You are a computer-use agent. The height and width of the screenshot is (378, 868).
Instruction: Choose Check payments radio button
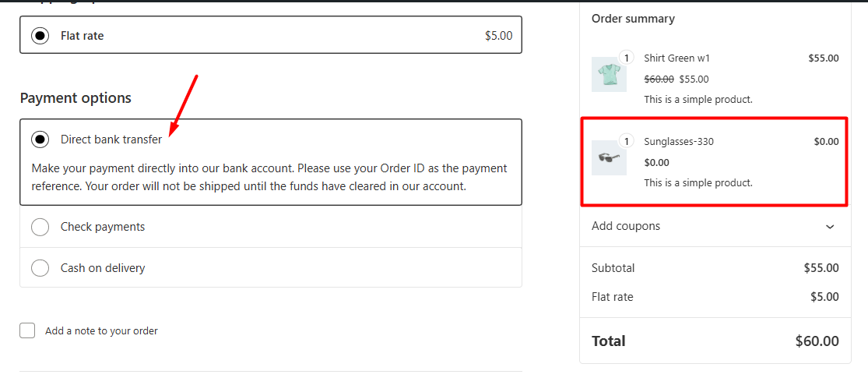click(40, 227)
